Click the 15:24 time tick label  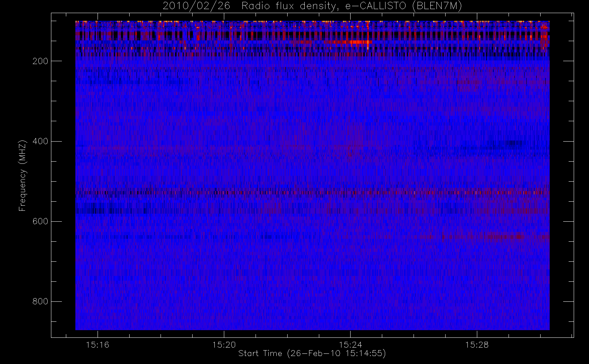tap(350, 345)
